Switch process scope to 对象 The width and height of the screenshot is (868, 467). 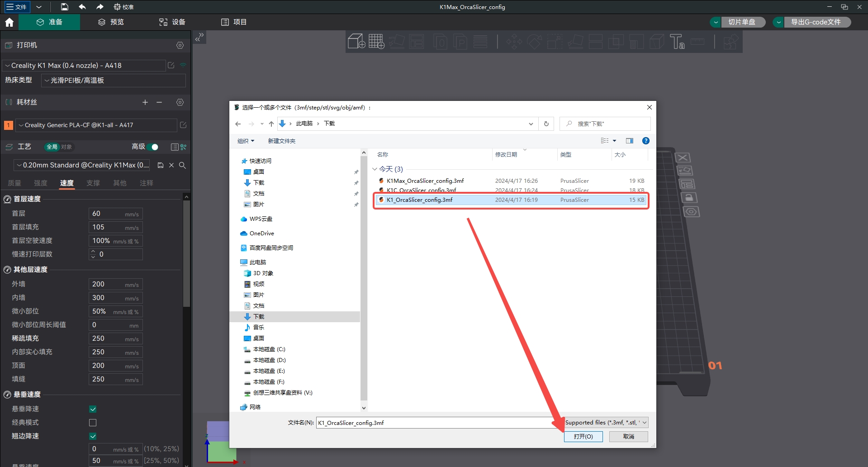[66, 147]
